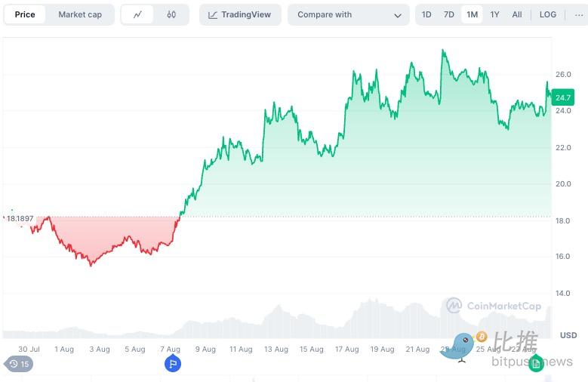
Task: Select the Price tab
Action: point(25,14)
